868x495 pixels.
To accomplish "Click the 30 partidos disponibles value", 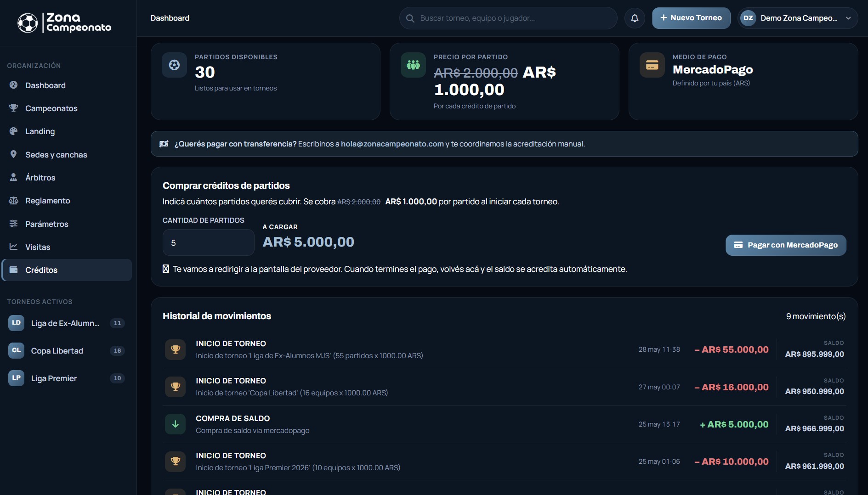I will (x=205, y=73).
